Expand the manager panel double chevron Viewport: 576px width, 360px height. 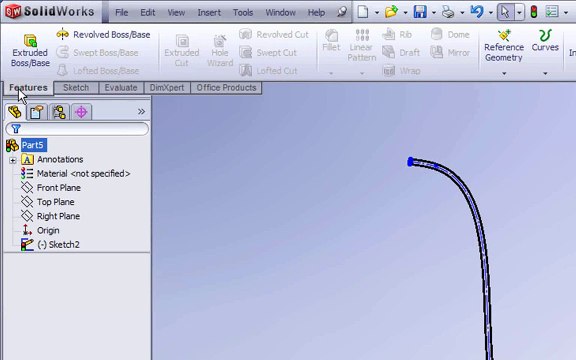[141, 112]
